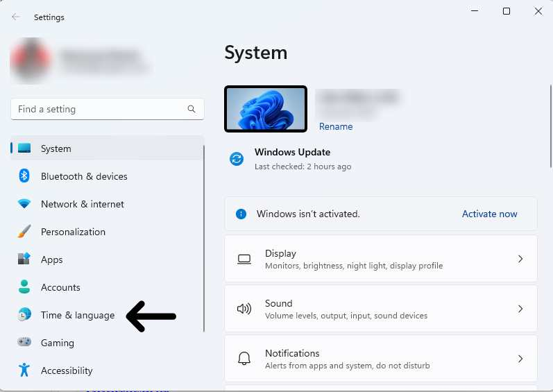This screenshot has height=392, width=553.
Task: Click the back arrow in Settings header
Action: pyautogui.click(x=15, y=17)
